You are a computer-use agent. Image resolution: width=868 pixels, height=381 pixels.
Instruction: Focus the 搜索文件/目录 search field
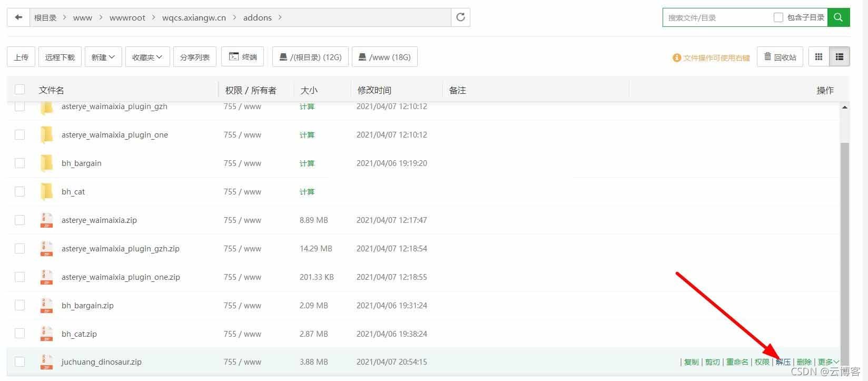tap(716, 17)
